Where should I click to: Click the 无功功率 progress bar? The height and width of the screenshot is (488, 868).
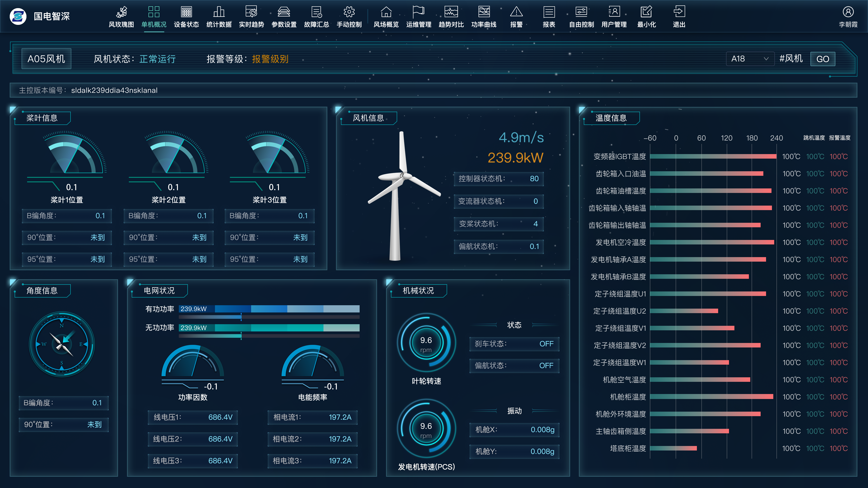point(269,328)
